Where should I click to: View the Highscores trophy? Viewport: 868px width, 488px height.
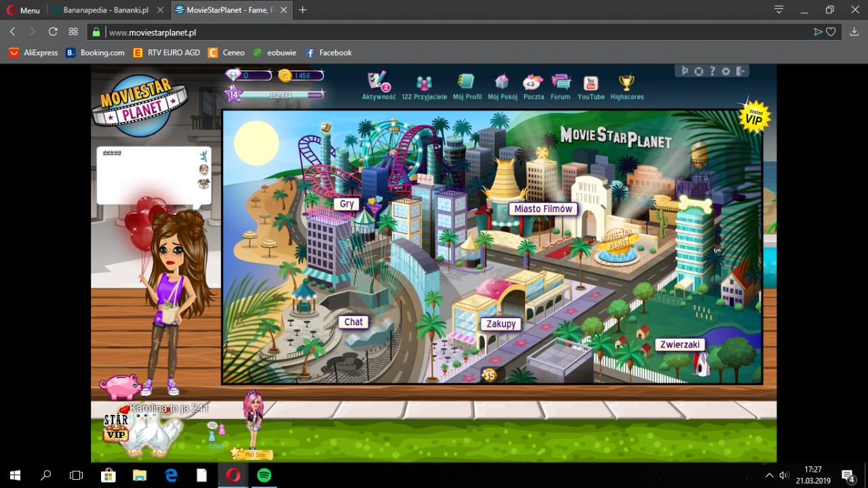[x=627, y=87]
